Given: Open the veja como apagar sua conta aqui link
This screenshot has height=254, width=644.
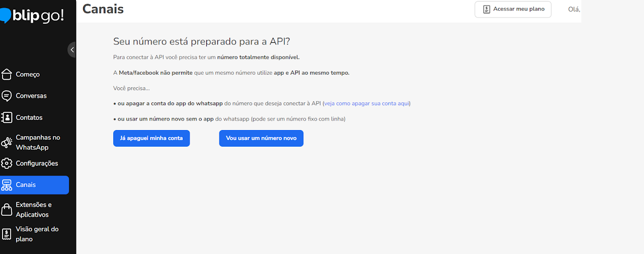Looking at the screenshot, I should (367, 103).
